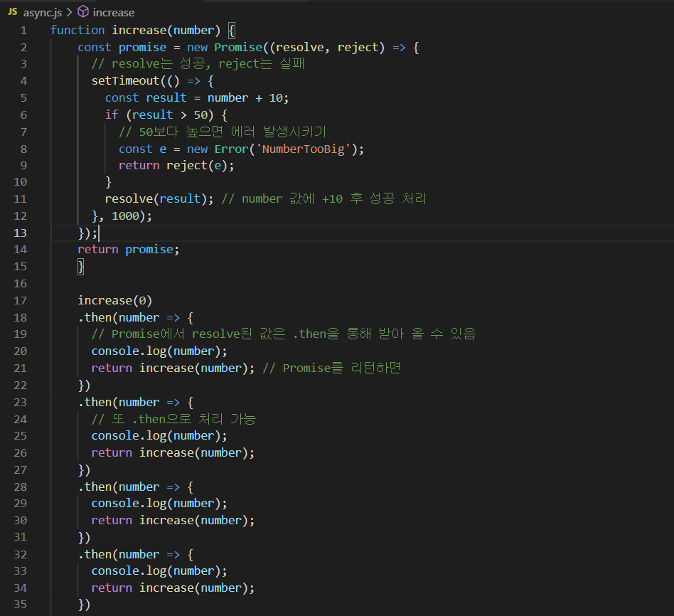Screen dimensions: 674x616
Task: Click 'return increase(number)' on line 26
Action: point(170,453)
